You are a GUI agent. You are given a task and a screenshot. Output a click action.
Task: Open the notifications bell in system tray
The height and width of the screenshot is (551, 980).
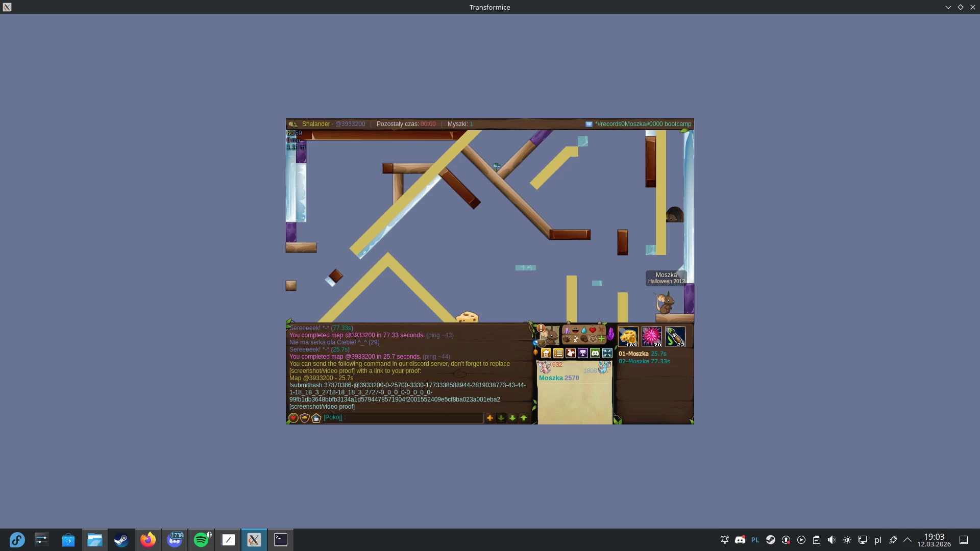click(x=725, y=540)
